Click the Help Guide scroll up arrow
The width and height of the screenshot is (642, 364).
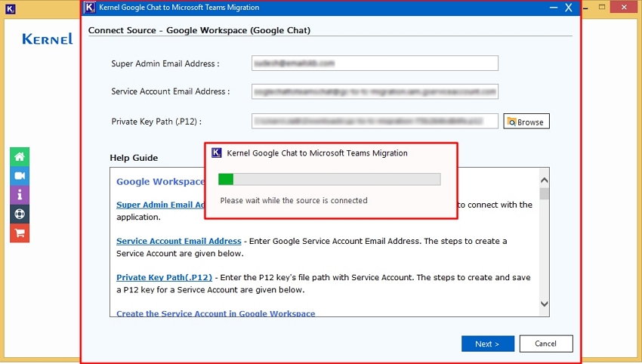(544, 180)
